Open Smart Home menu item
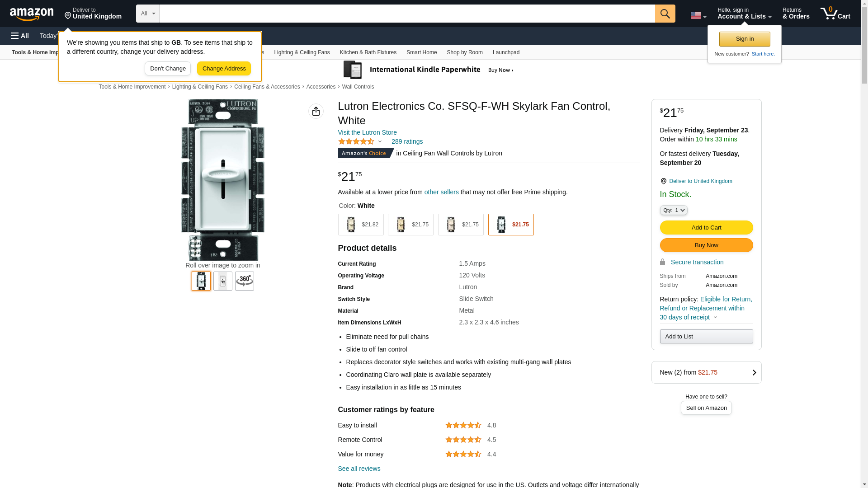The image size is (868, 488). (421, 52)
